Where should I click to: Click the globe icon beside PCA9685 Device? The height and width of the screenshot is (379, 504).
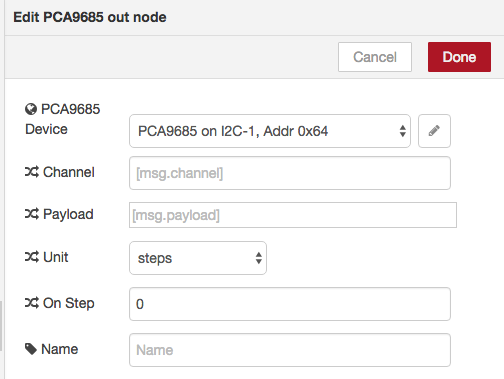pyautogui.click(x=31, y=109)
